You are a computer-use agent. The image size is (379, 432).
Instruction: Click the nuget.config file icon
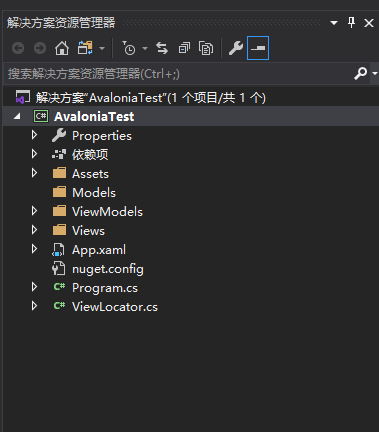click(58, 268)
